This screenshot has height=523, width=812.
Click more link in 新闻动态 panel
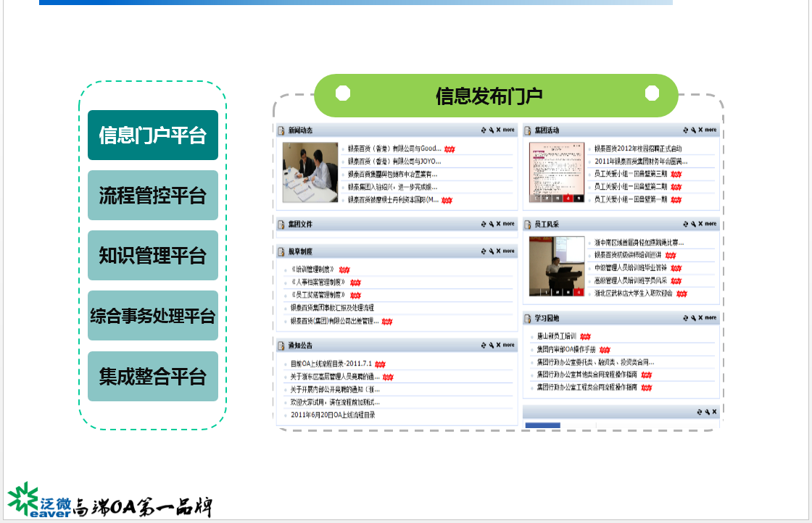[508, 130]
